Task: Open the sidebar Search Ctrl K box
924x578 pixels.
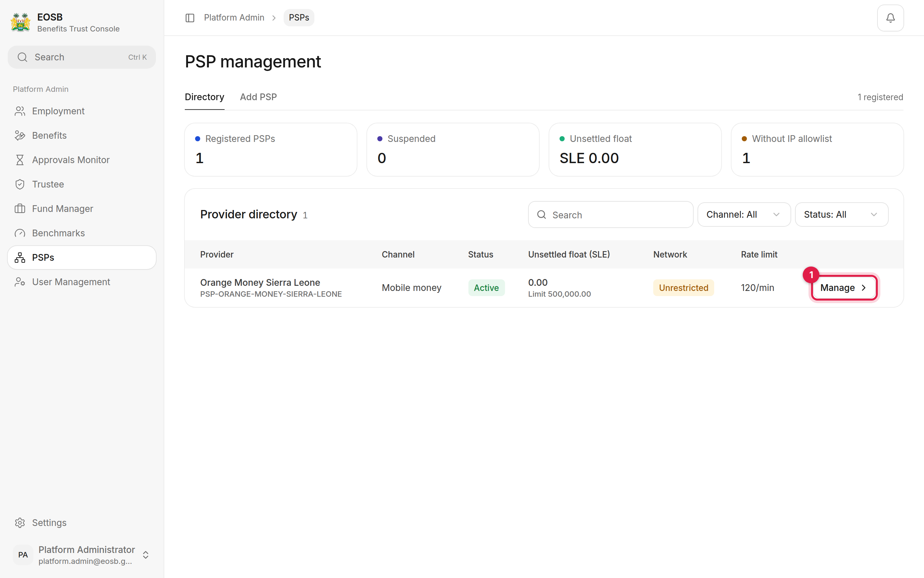Action: tap(82, 57)
